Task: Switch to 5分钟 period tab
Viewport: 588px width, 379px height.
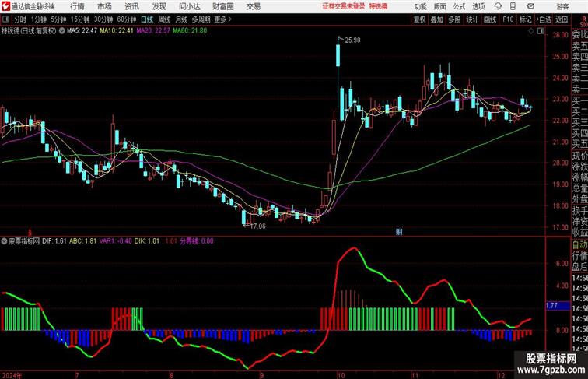Action: pos(58,19)
